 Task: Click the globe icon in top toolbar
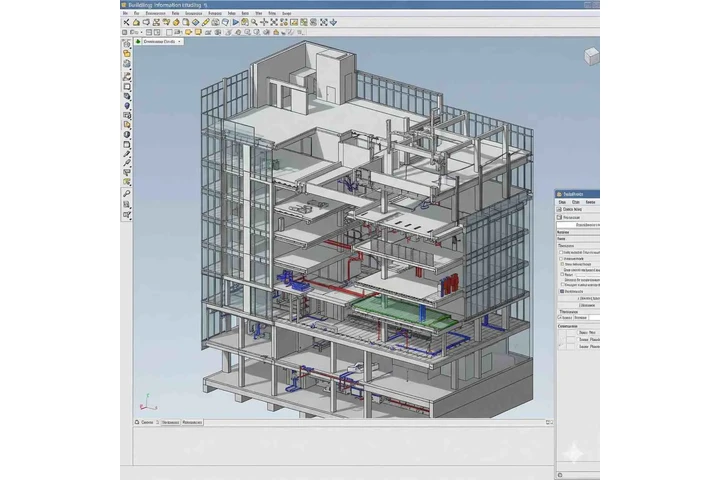click(x=215, y=22)
